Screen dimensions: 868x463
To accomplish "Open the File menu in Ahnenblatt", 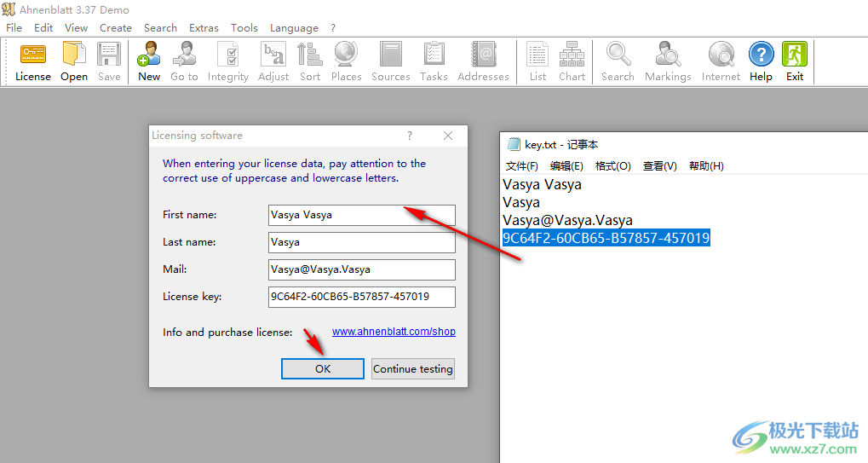I will point(14,27).
